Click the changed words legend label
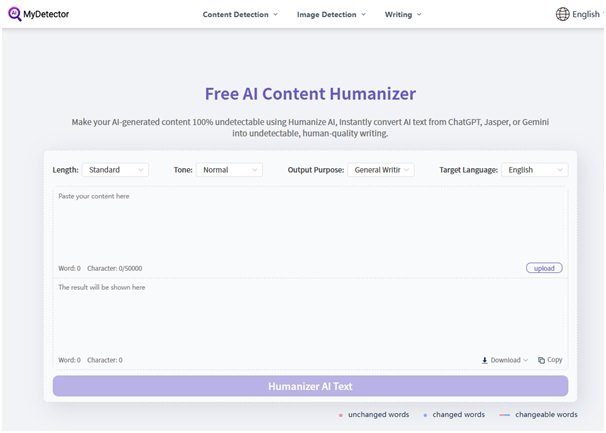This screenshot has height=433, width=606. [458, 414]
